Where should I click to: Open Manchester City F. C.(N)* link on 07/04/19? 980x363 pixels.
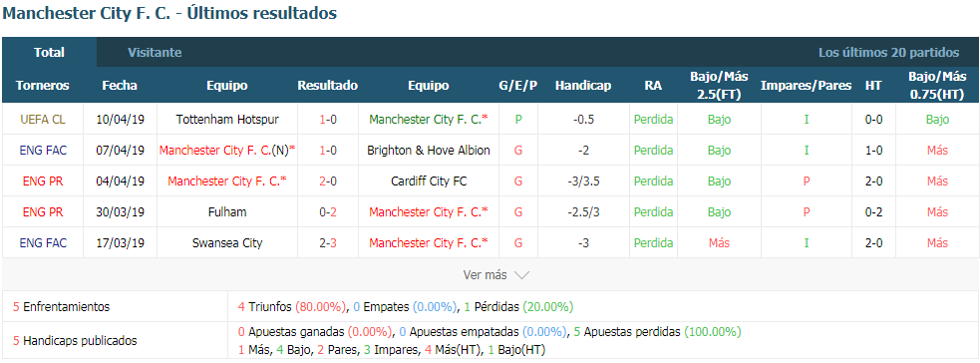click(227, 150)
